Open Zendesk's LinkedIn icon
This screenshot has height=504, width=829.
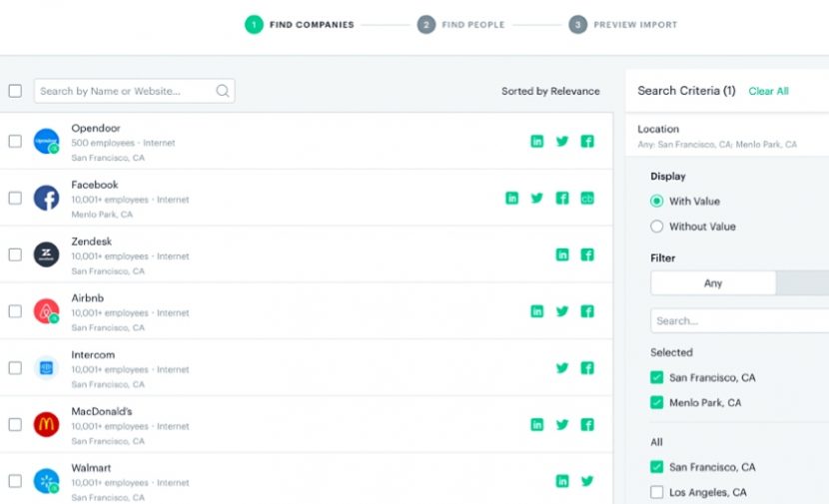562,254
